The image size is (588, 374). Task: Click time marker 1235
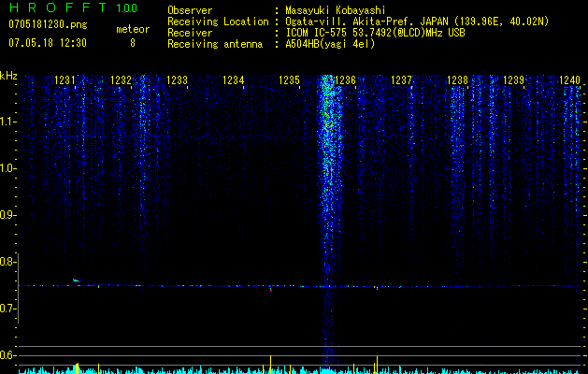click(x=289, y=80)
